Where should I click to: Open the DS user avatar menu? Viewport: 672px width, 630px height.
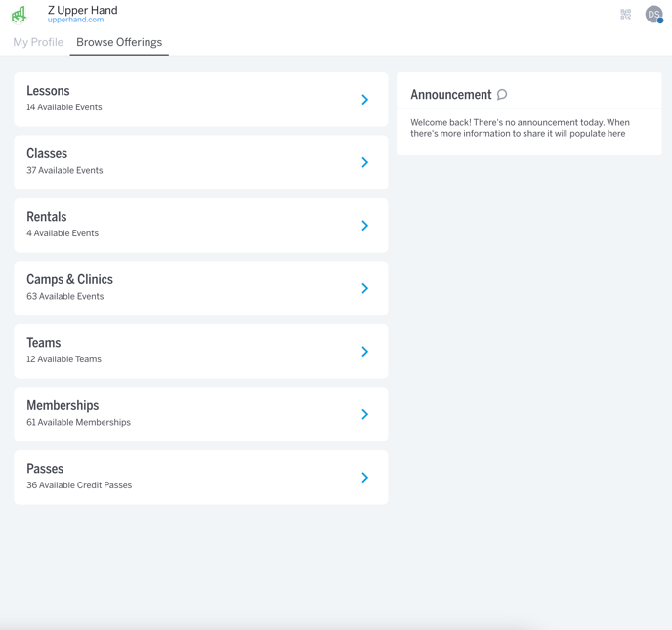tap(653, 15)
